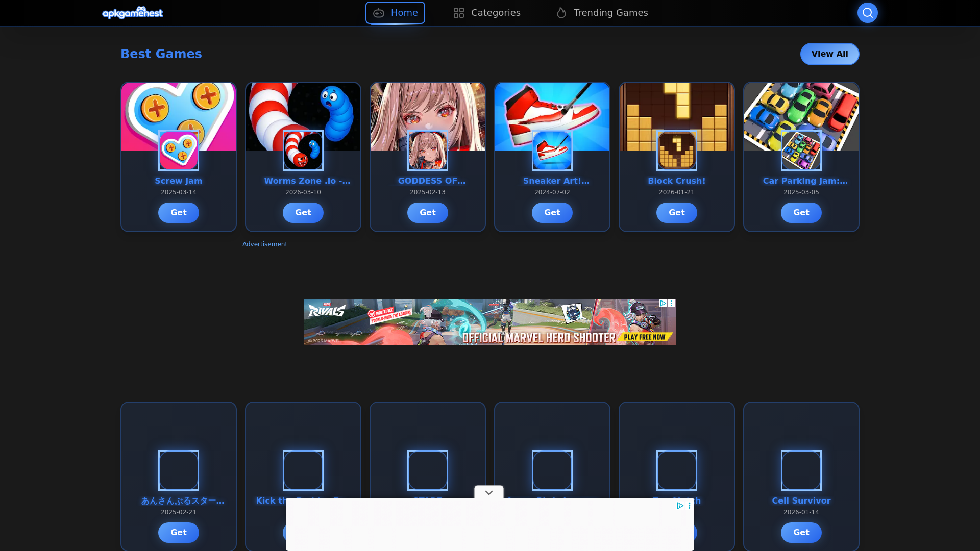Click the Sneaker Art app icon
Image resolution: width=980 pixels, height=551 pixels.
[552, 151]
